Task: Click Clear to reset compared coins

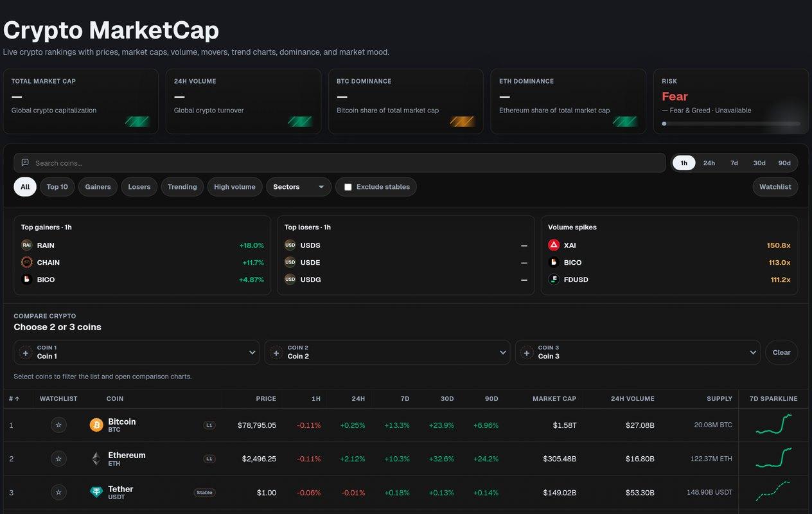Action: coord(782,352)
